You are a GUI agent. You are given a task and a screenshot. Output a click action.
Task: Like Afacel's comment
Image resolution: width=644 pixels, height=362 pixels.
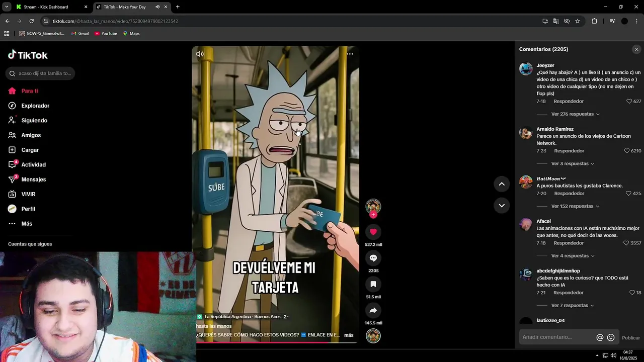[626, 243]
